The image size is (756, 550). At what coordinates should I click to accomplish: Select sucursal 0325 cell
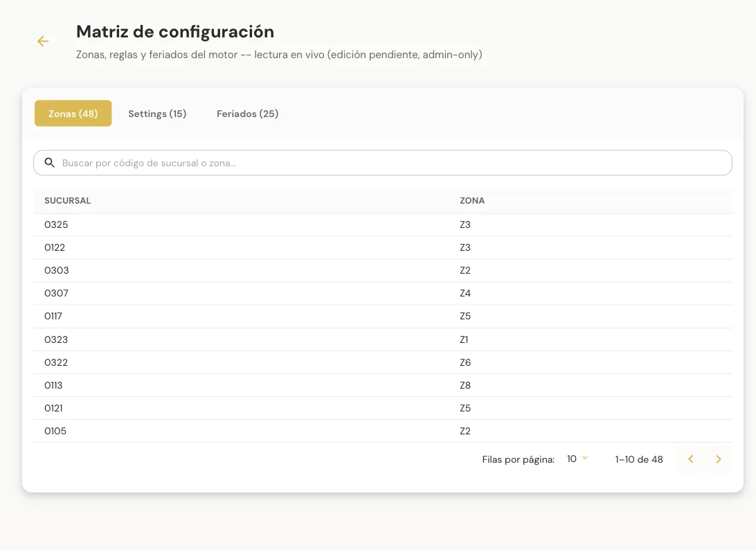click(56, 224)
